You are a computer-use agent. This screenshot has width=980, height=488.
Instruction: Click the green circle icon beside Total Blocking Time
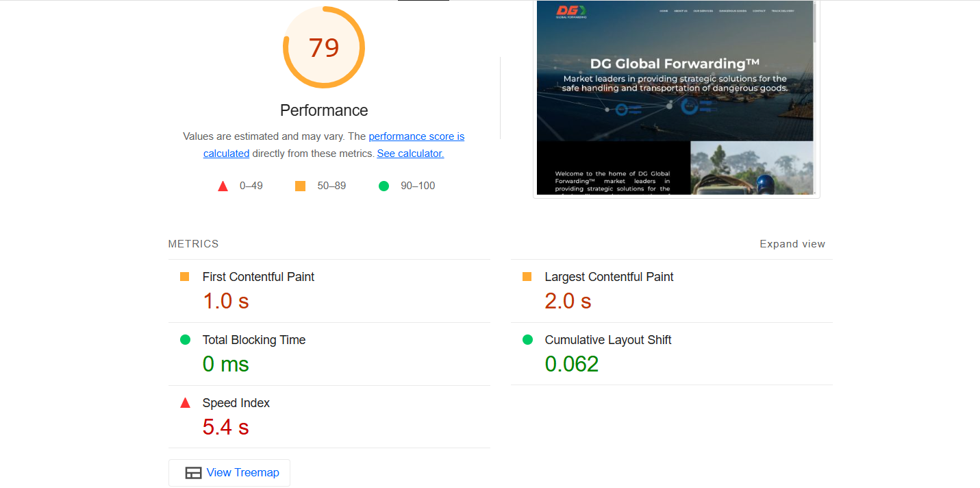pos(184,339)
